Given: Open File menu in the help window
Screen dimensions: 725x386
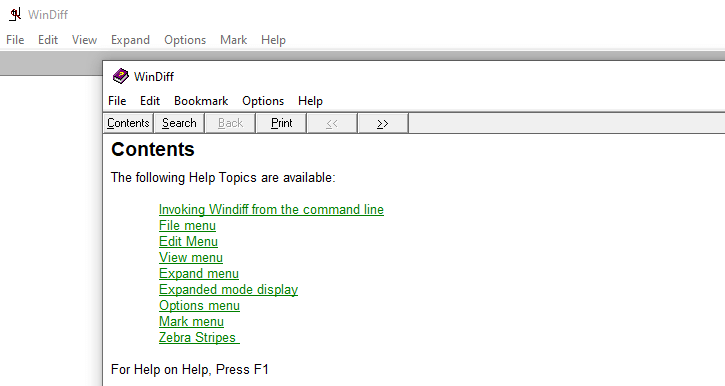Looking at the screenshot, I should coord(117,101).
